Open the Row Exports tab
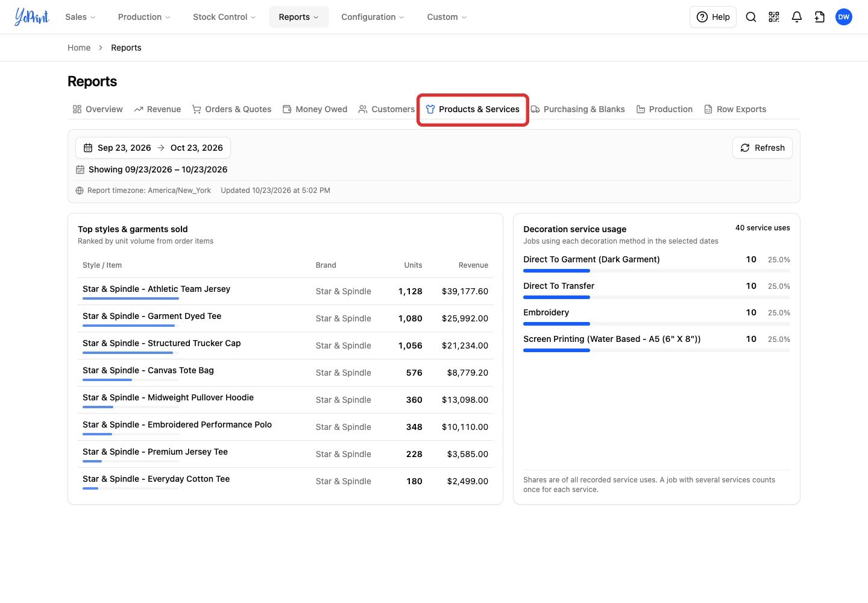The image size is (868, 603). 735,109
